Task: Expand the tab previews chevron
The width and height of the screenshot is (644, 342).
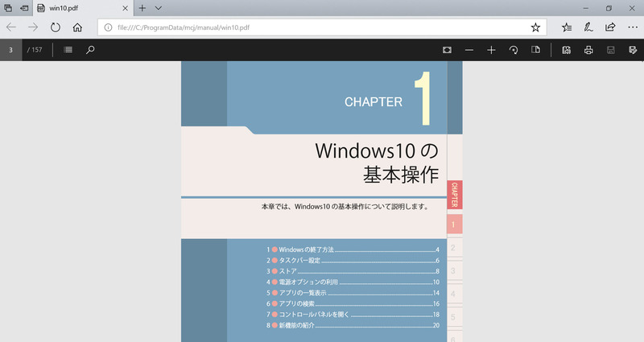Action: coord(158,8)
